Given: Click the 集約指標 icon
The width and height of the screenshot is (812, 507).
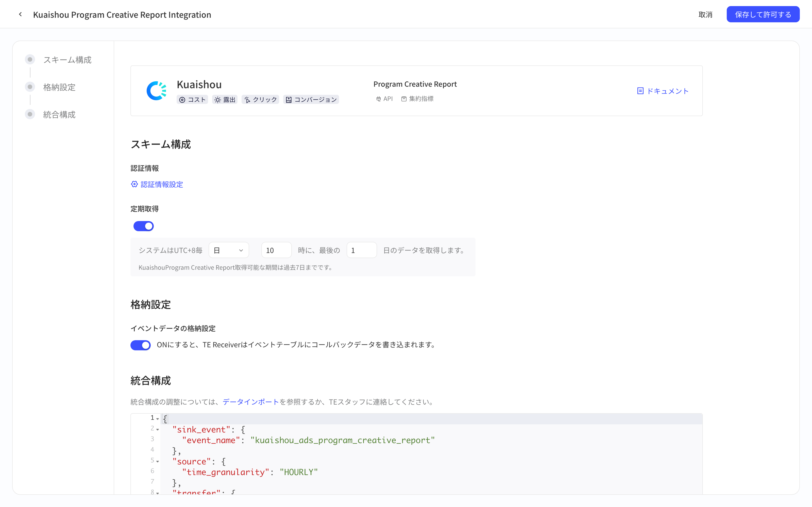Looking at the screenshot, I should (x=404, y=99).
